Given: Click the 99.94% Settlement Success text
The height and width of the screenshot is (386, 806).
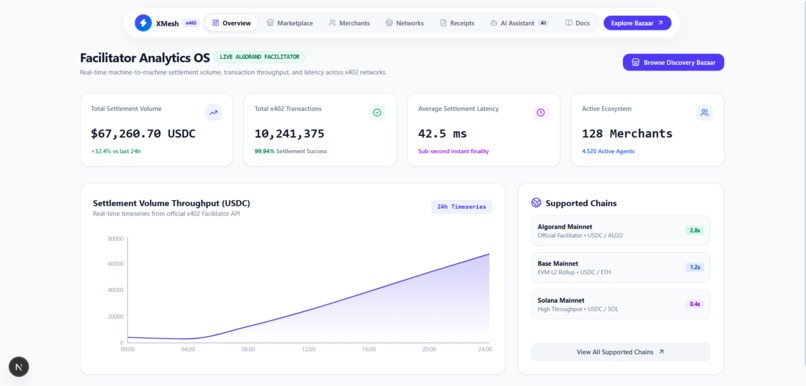Looking at the screenshot, I should (x=290, y=151).
